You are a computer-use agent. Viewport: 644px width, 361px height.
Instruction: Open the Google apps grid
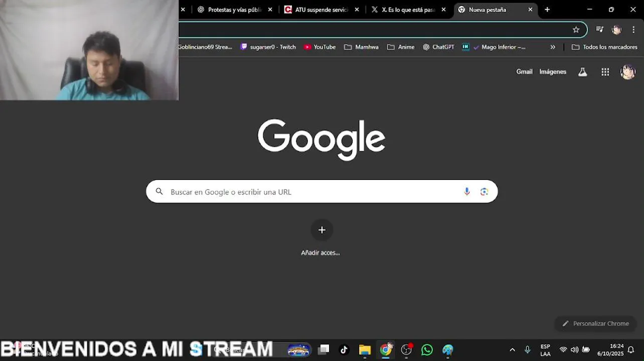(x=605, y=72)
